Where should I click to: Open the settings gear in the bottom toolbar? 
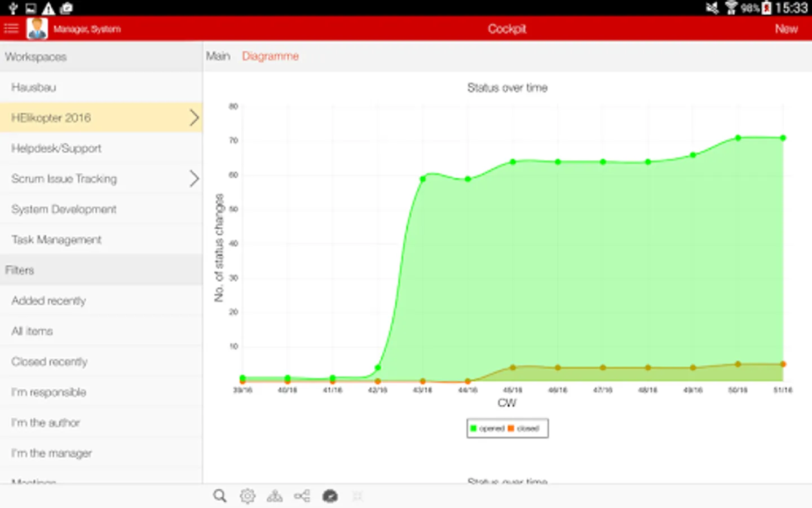pyautogui.click(x=248, y=496)
